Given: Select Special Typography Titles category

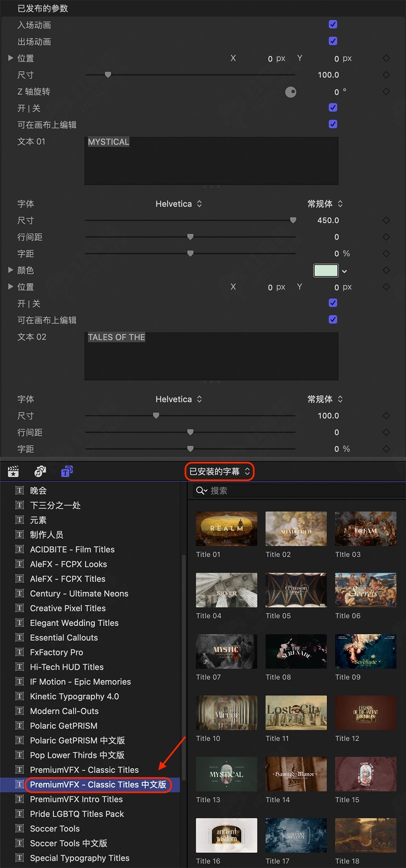Looking at the screenshot, I should tap(79, 858).
